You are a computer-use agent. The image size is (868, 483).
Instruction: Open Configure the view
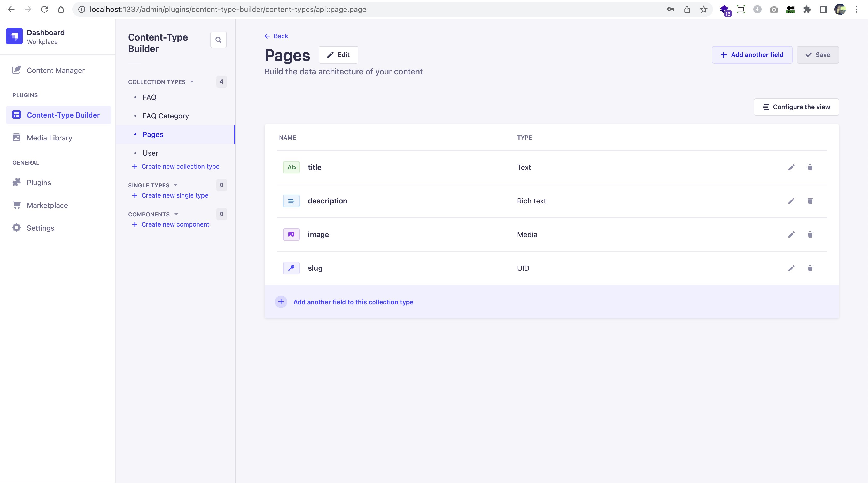(796, 107)
